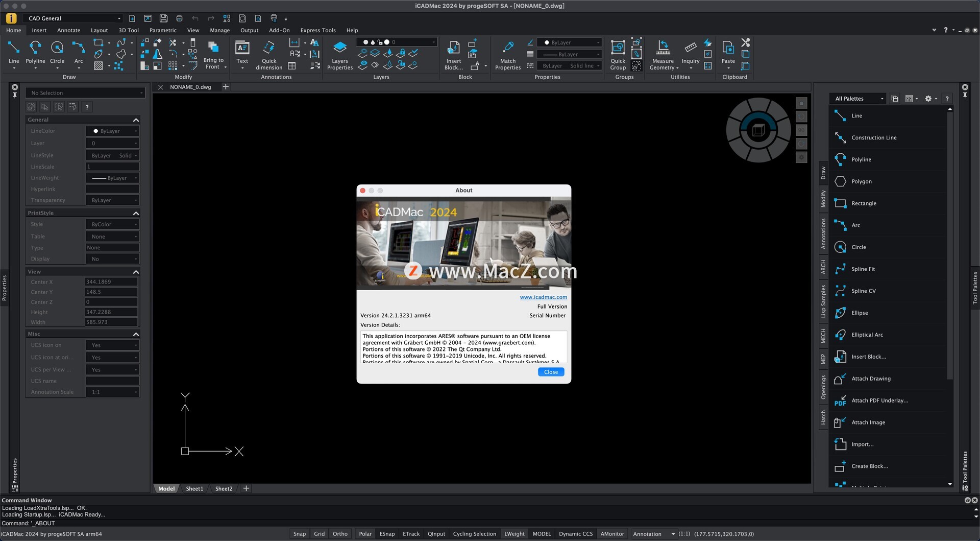
Task: Toggle LWeight display in status bar
Action: pos(514,534)
